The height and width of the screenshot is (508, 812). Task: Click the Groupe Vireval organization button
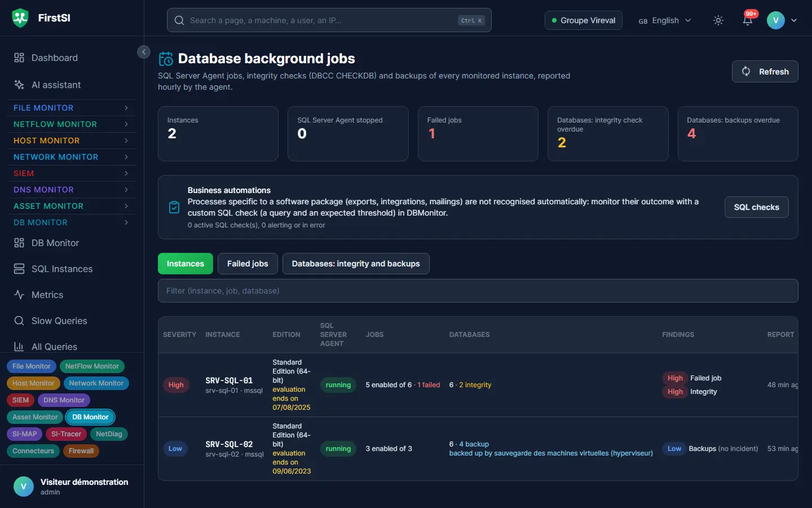584,20
